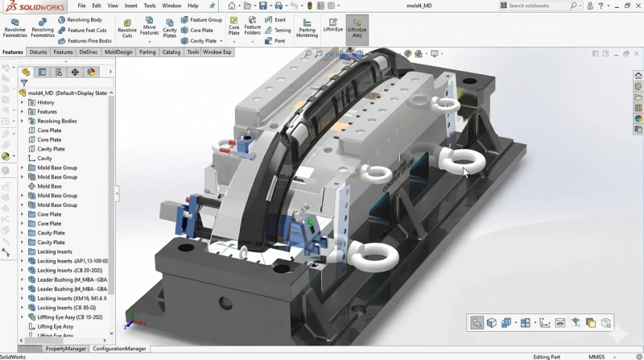Open the task pane Home icon
The image size is (644, 360).
click(x=638, y=76)
